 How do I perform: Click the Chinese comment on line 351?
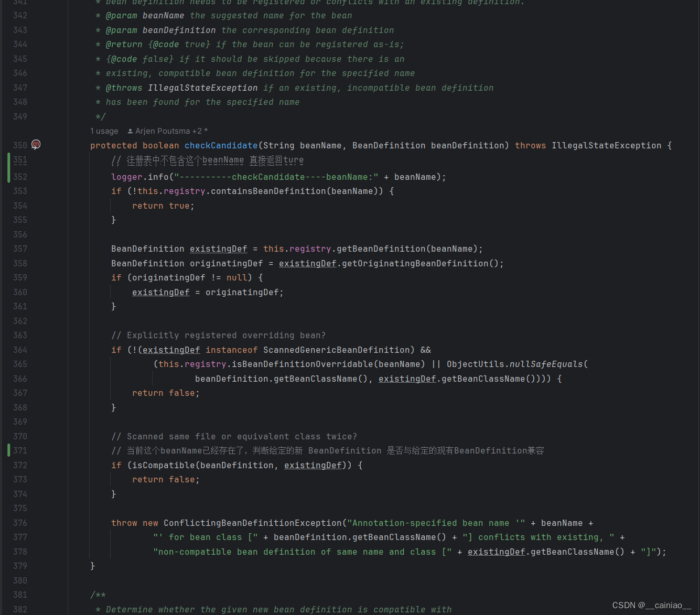coord(207,160)
